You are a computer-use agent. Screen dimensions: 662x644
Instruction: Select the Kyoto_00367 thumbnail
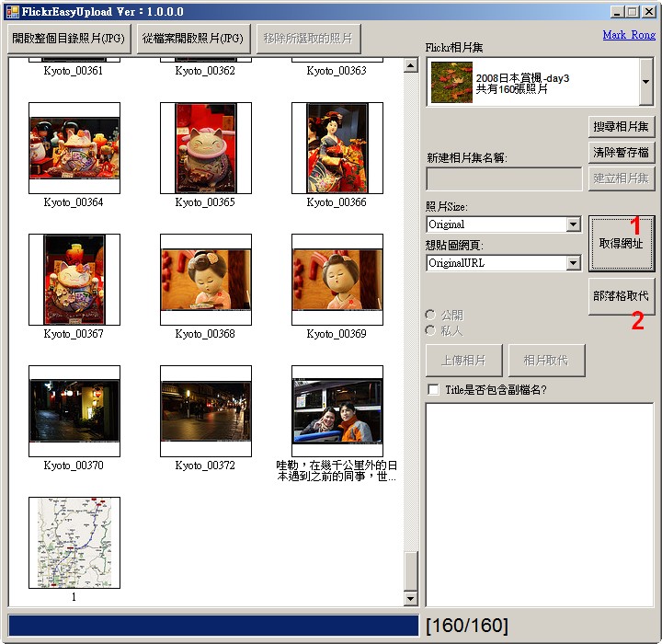[74, 280]
